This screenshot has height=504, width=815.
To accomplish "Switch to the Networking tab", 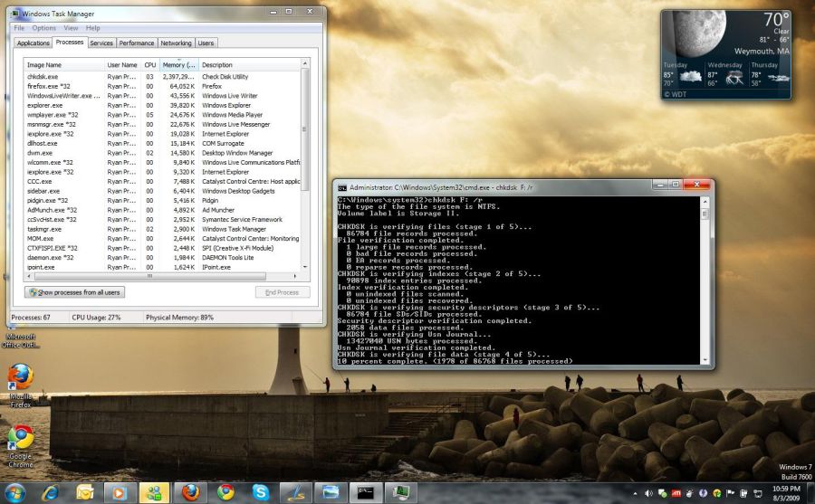I will click(176, 43).
